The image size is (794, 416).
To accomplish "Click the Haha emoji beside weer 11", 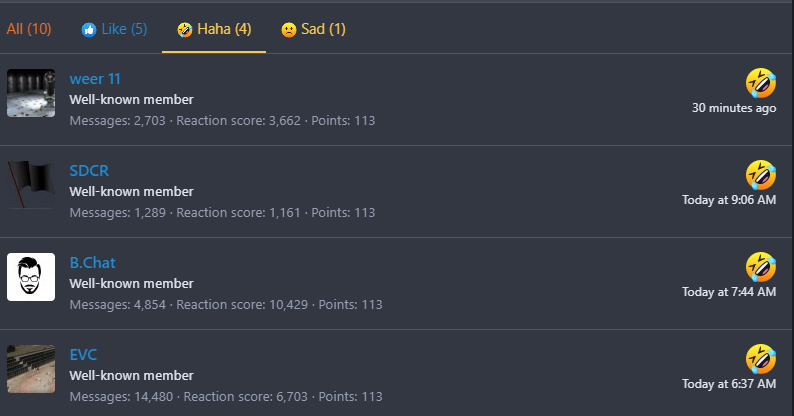I will pyautogui.click(x=761, y=83).
